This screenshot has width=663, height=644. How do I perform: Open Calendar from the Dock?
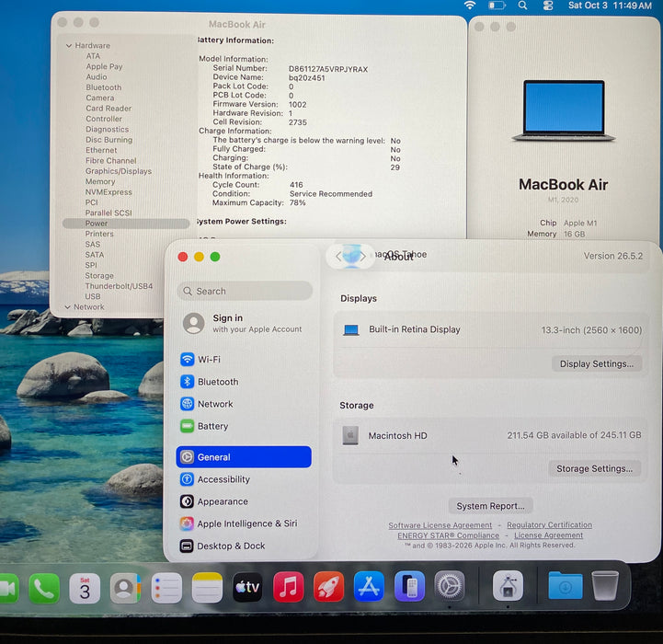[85, 588]
